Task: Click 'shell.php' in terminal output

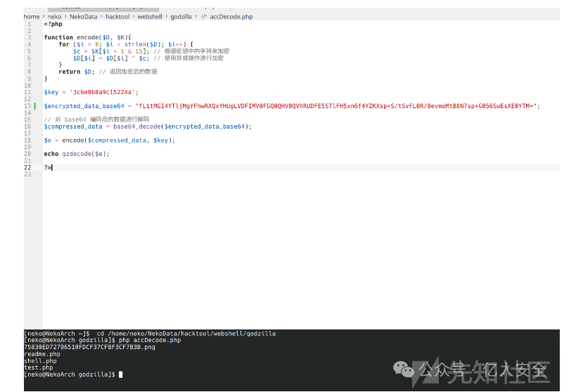Action: [40, 361]
